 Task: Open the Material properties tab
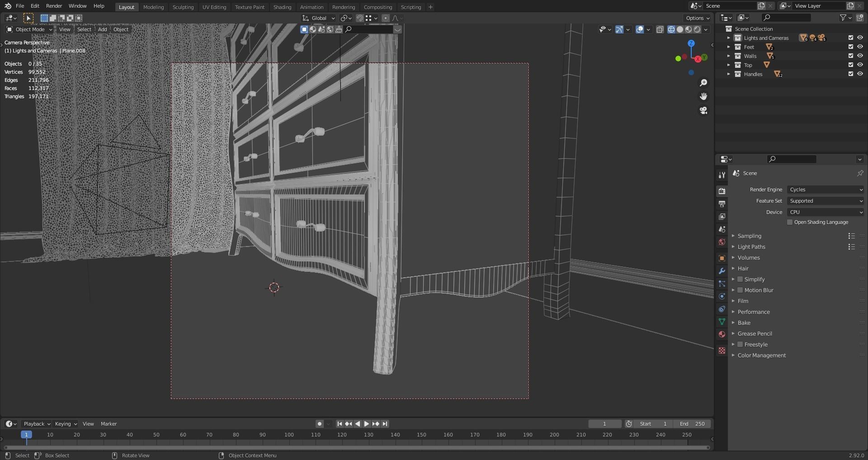coord(722,334)
